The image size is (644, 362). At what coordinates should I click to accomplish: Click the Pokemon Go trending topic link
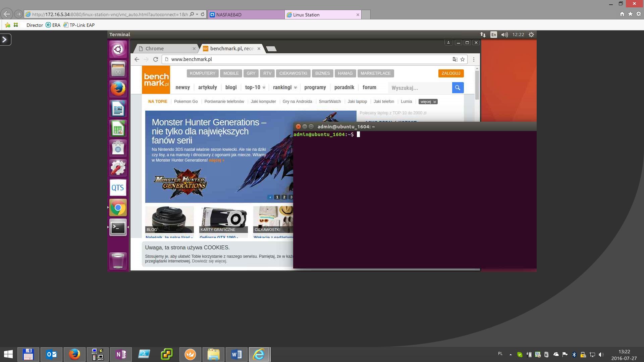pos(186,102)
